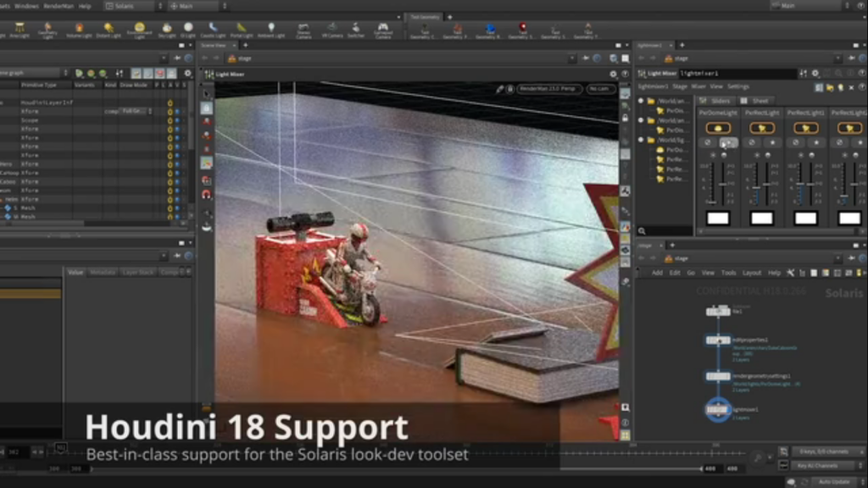Open the Solaris desktop dropdown
The image size is (868, 488).
[134, 6]
